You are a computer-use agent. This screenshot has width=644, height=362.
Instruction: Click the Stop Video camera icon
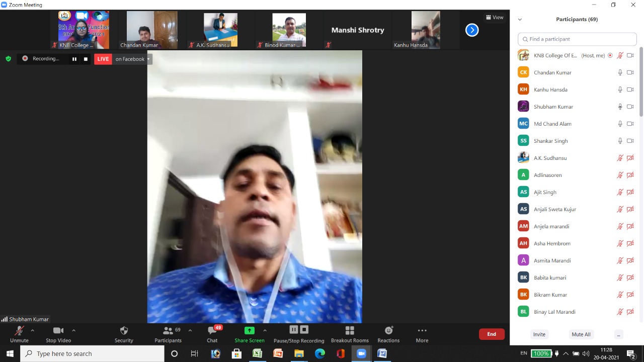coord(58,330)
